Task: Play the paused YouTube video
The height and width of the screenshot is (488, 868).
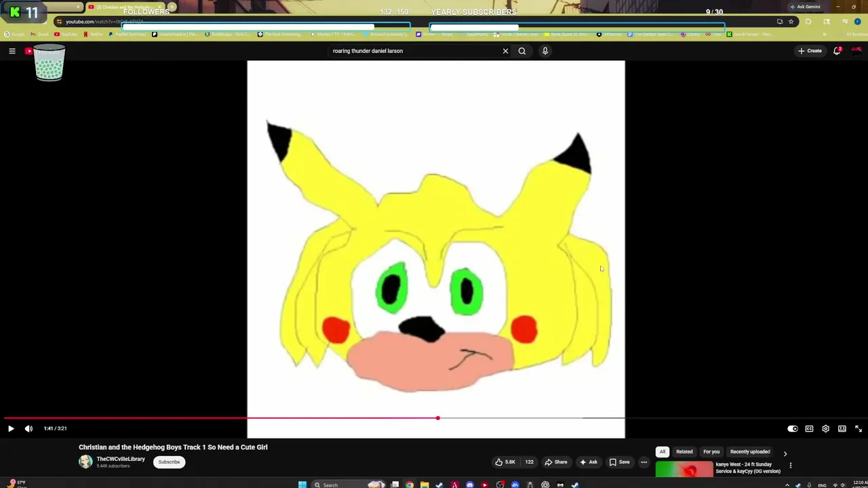Action: [11, 428]
